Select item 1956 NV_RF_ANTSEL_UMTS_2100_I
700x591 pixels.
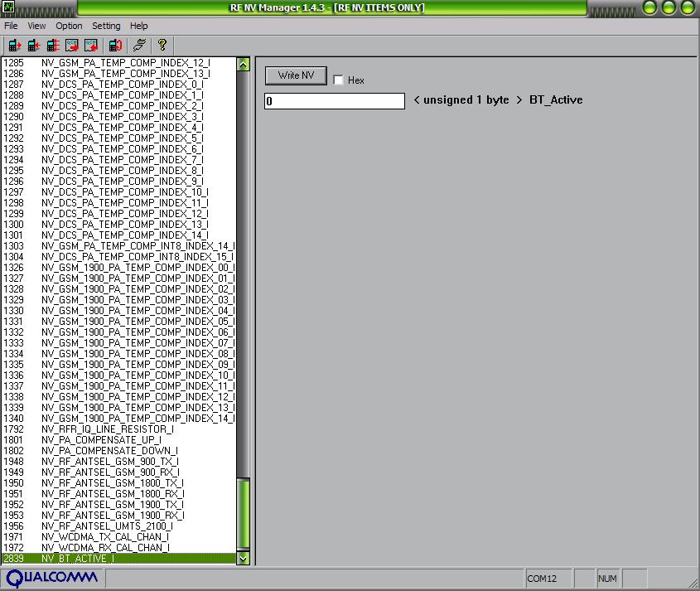(x=118, y=526)
